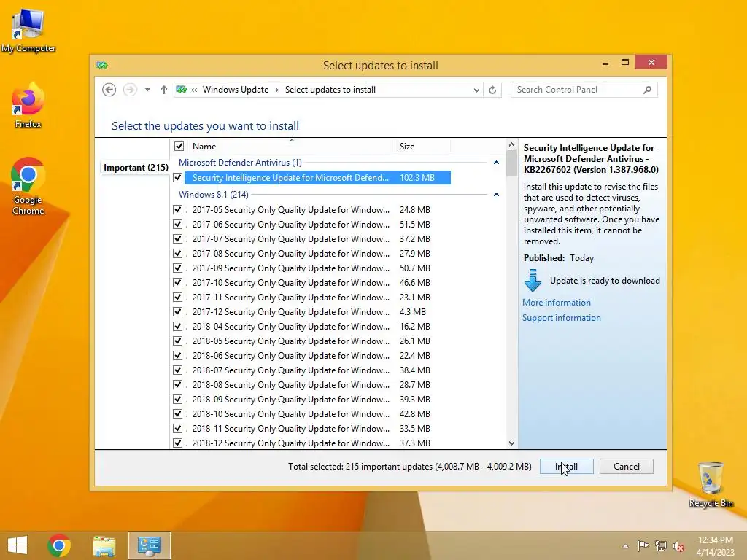
Task: Open Action Center flag in tray
Action: click(643, 545)
